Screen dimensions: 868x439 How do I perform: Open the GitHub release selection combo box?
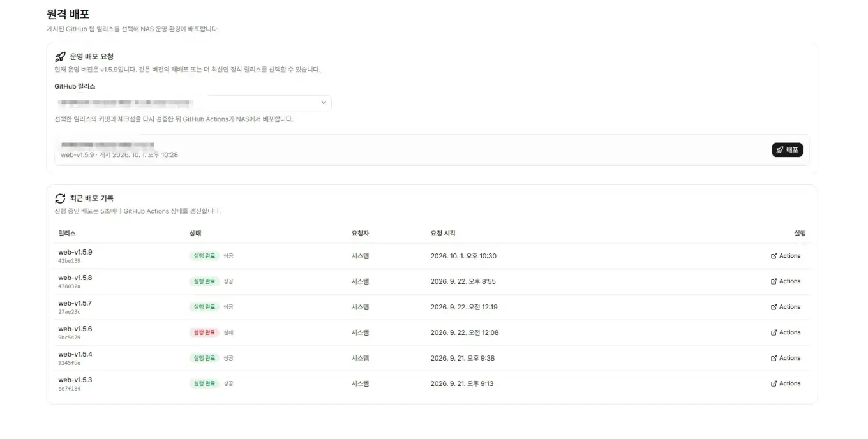[x=193, y=103]
